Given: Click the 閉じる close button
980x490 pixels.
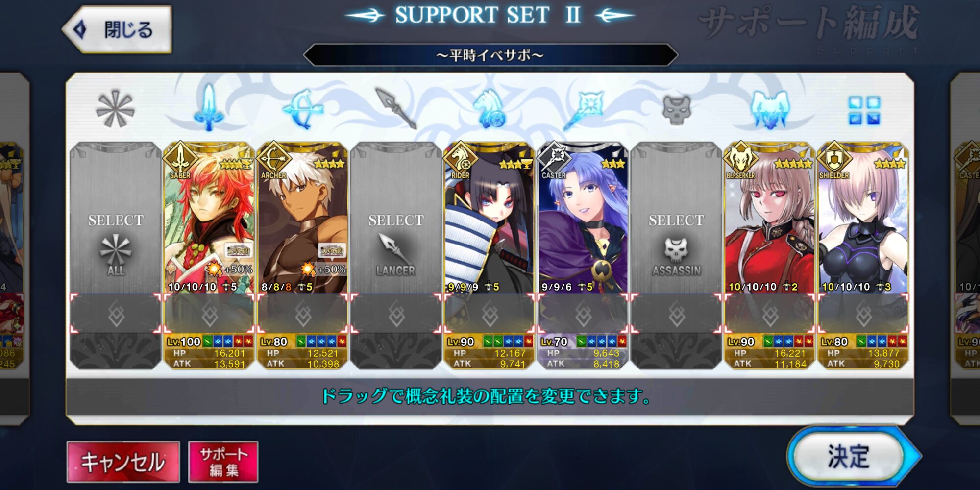Looking at the screenshot, I should (x=118, y=29).
